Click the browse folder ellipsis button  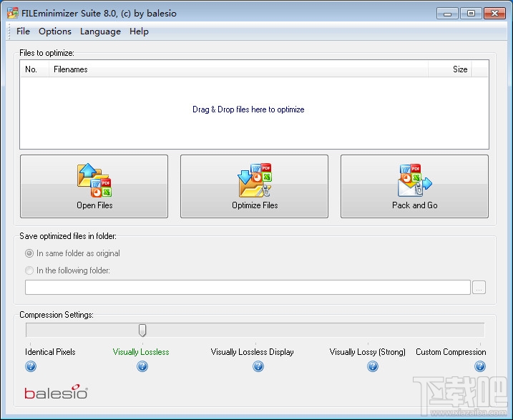(479, 287)
